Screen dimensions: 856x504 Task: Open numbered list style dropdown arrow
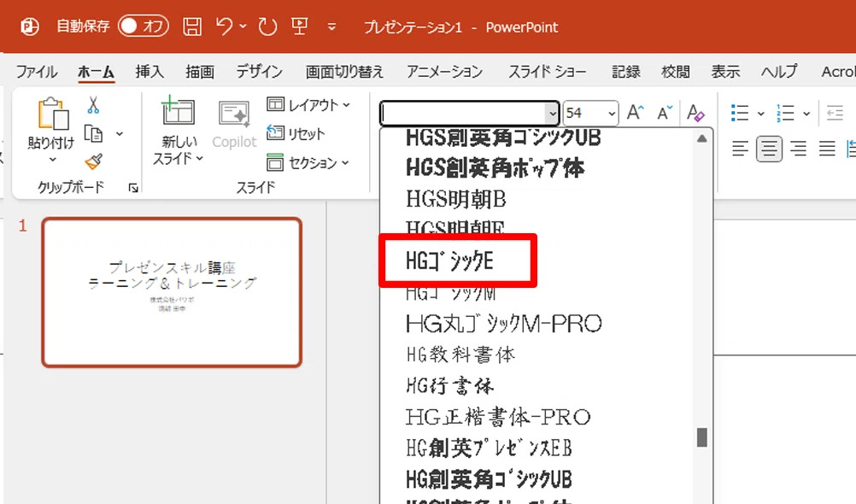(806, 114)
